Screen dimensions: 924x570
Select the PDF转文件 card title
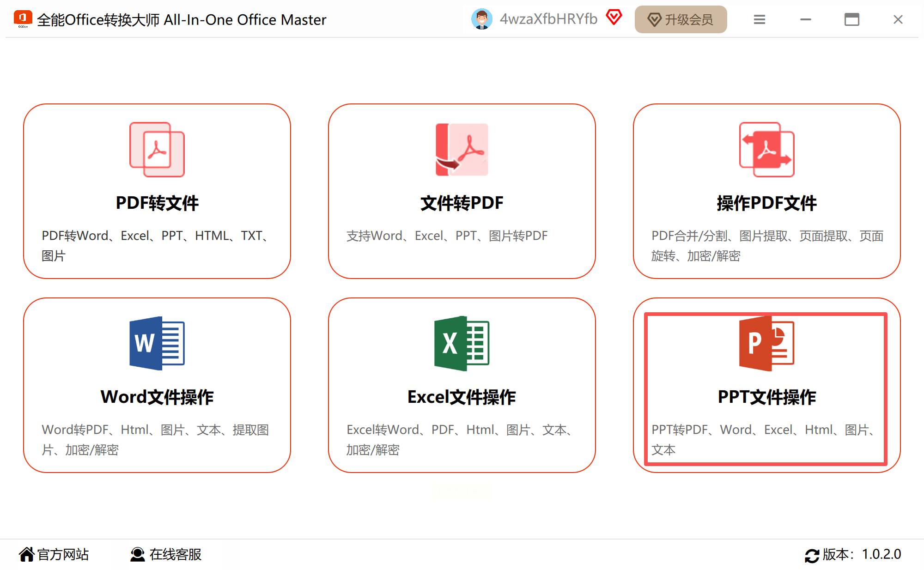(x=157, y=203)
